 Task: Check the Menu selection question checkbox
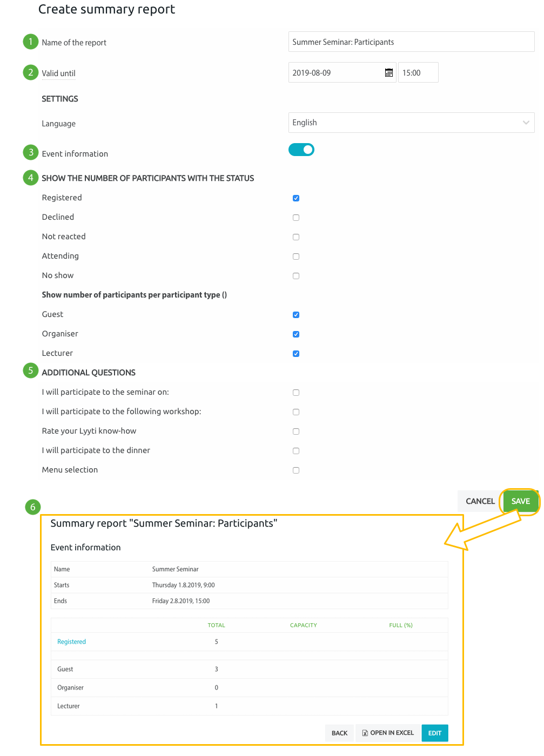[296, 470]
